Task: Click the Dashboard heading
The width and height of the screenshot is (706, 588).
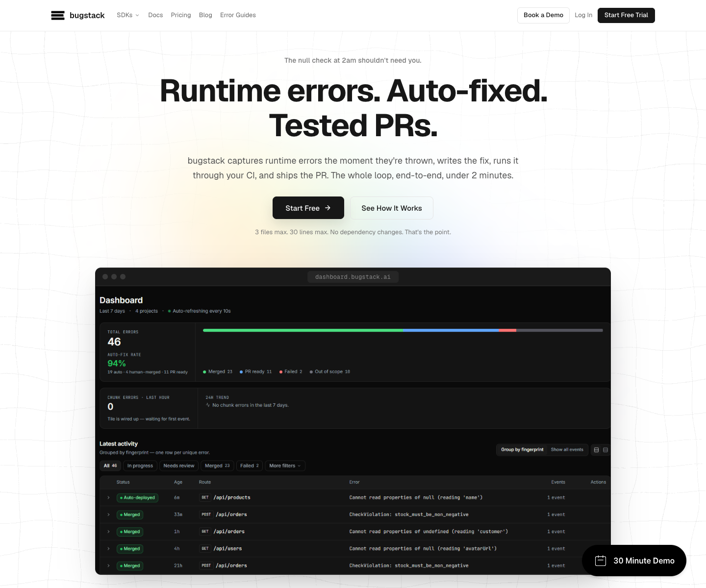Action: point(121,300)
